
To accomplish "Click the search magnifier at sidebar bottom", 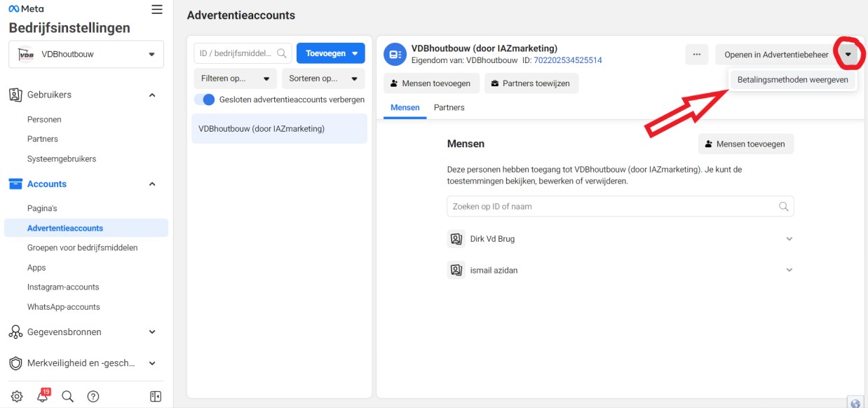I will [x=67, y=396].
